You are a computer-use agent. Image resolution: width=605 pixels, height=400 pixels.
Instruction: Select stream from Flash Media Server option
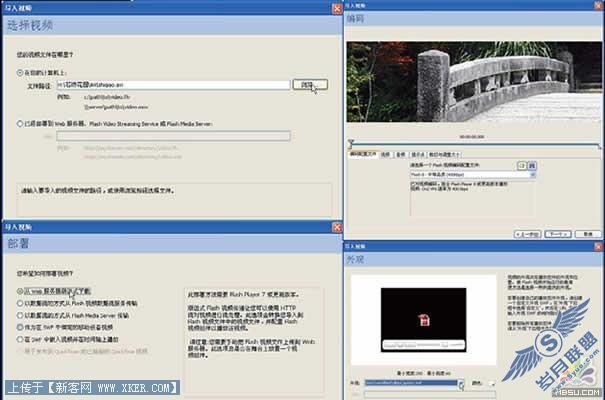20,315
